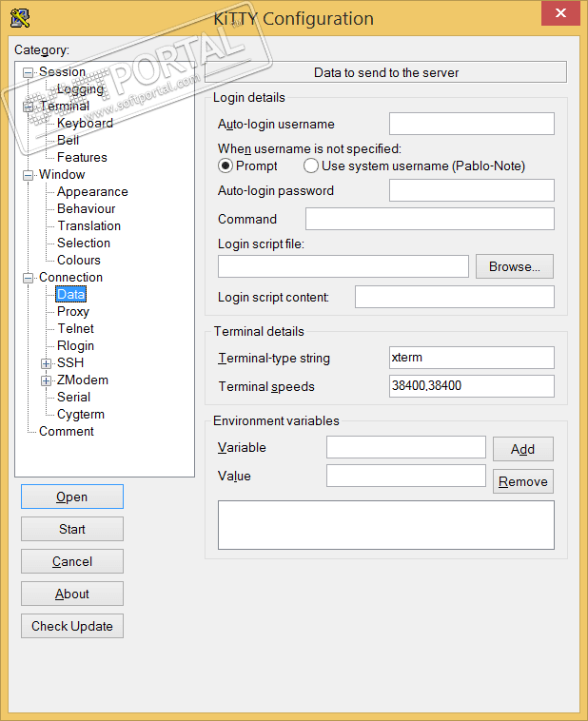Click the Data to send to the server header
Image resolution: width=588 pixels, height=721 pixels.
tap(385, 72)
